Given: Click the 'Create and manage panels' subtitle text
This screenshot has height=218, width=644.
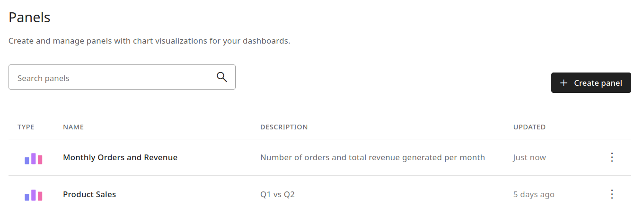Looking at the screenshot, I should point(149,41).
